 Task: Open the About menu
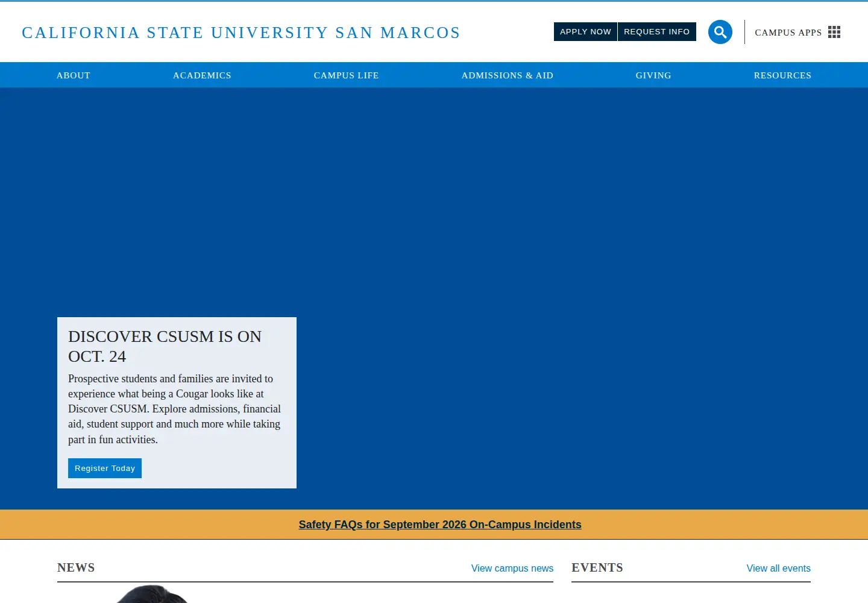(74, 75)
